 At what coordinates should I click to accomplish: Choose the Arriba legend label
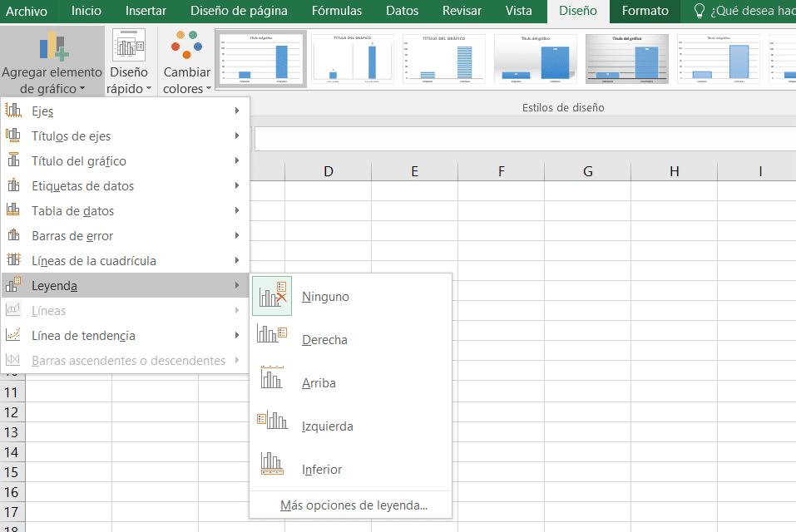click(319, 382)
